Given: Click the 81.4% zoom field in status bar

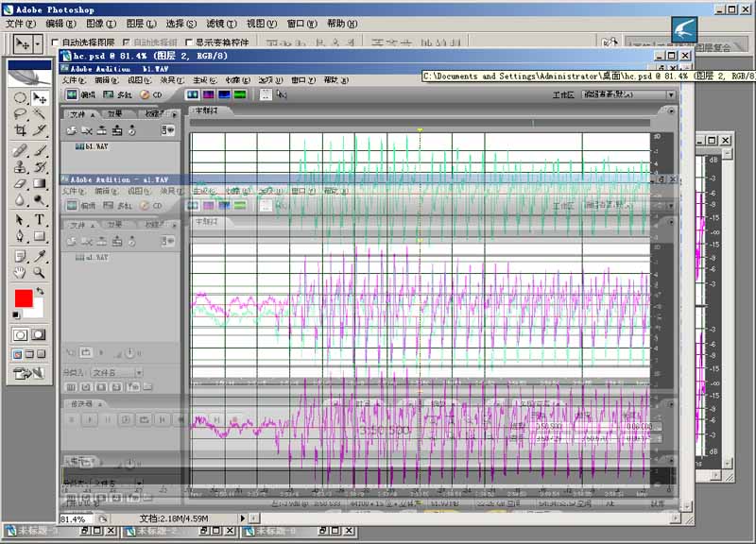Looking at the screenshot, I should pyautogui.click(x=77, y=518).
